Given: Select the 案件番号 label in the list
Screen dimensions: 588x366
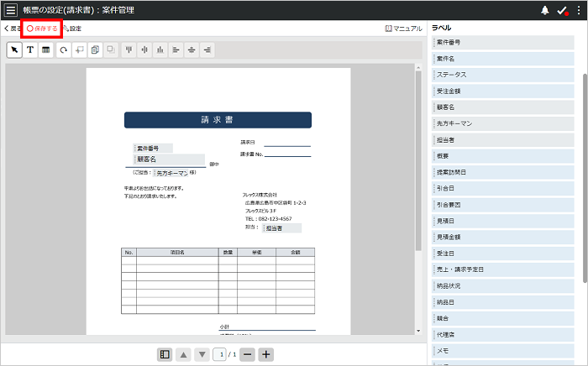Looking at the screenshot, I should [503, 42].
